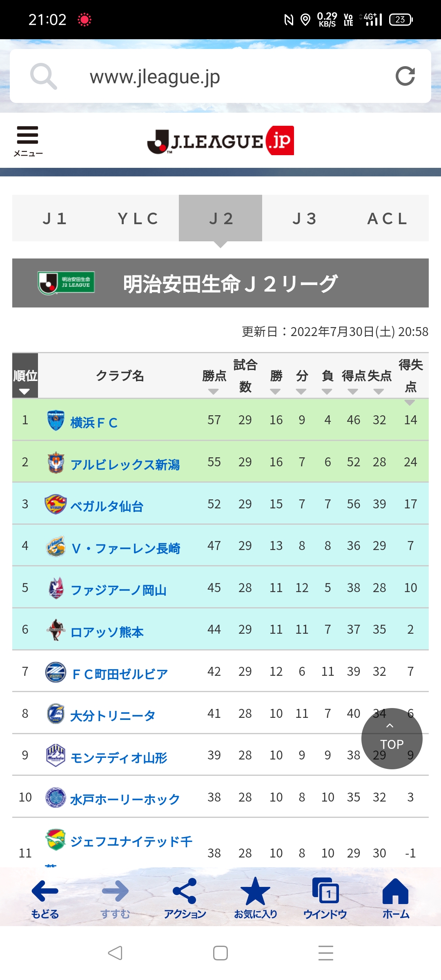Switch to the J3 tab
441x980 pixels.
coord(304,218)
